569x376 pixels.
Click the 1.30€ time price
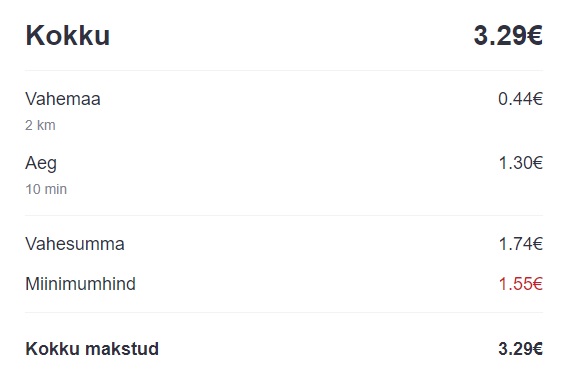[x=521, y=163]
